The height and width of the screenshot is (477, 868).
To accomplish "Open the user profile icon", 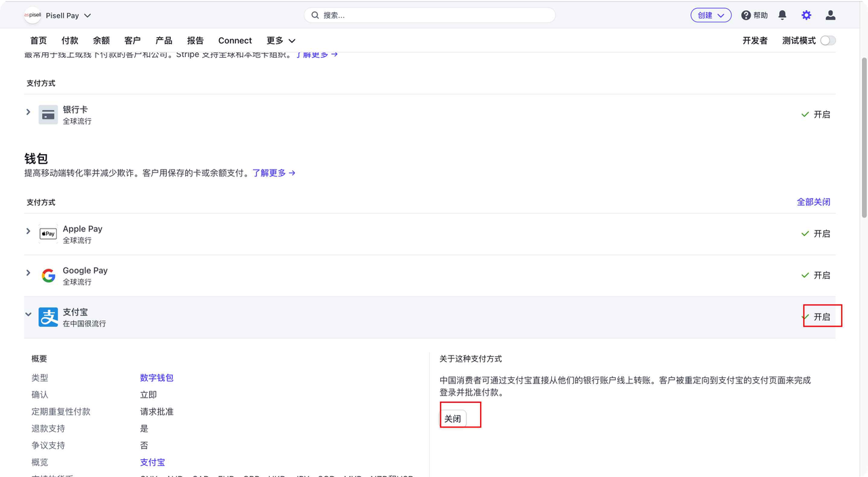I will point(830,15).
